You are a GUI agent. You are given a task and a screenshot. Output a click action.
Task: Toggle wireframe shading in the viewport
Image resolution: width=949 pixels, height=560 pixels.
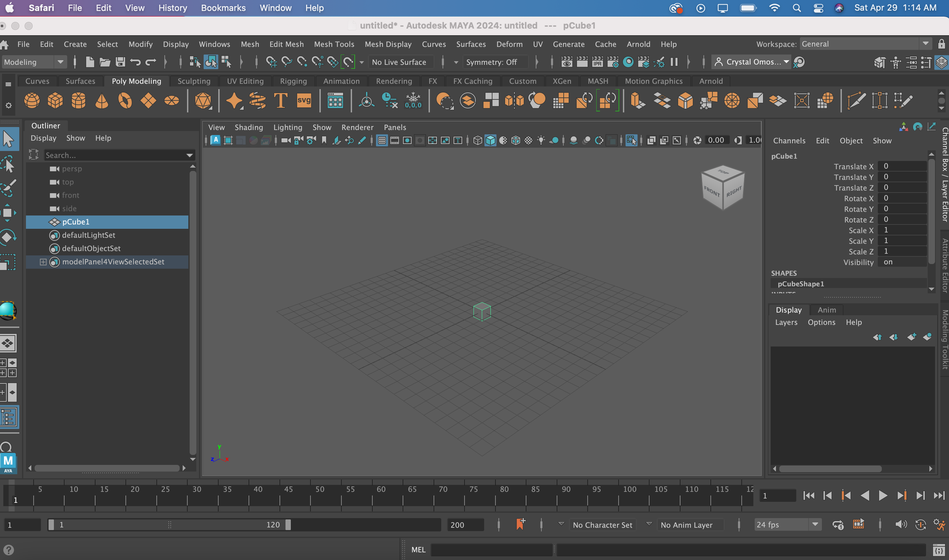(477, 140)
